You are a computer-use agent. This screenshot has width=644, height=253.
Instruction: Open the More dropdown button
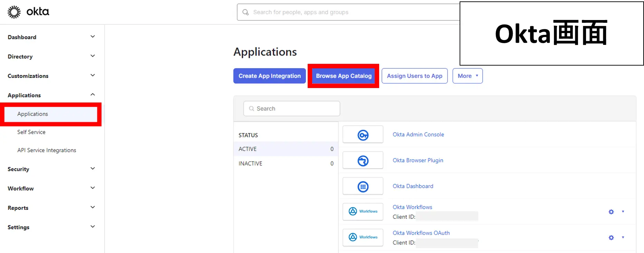[x=468, y=76]
